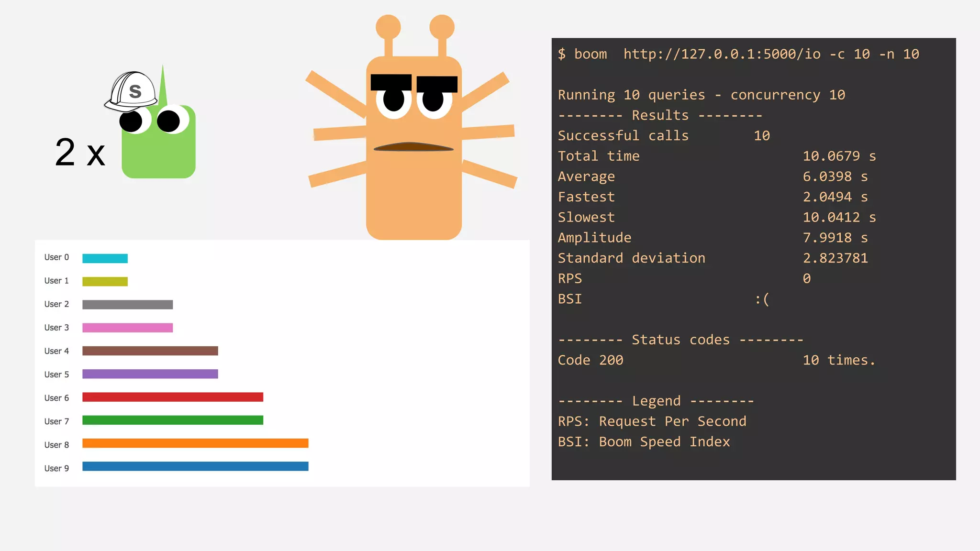Click the User 0 cyan bar

pyautogui.click(x=105, y=258)
